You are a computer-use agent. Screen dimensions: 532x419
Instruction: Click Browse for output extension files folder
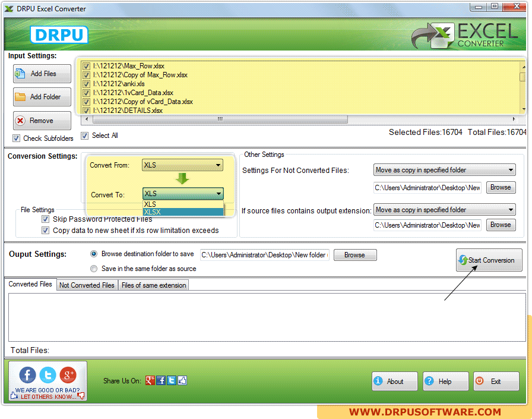coord(501,225)
